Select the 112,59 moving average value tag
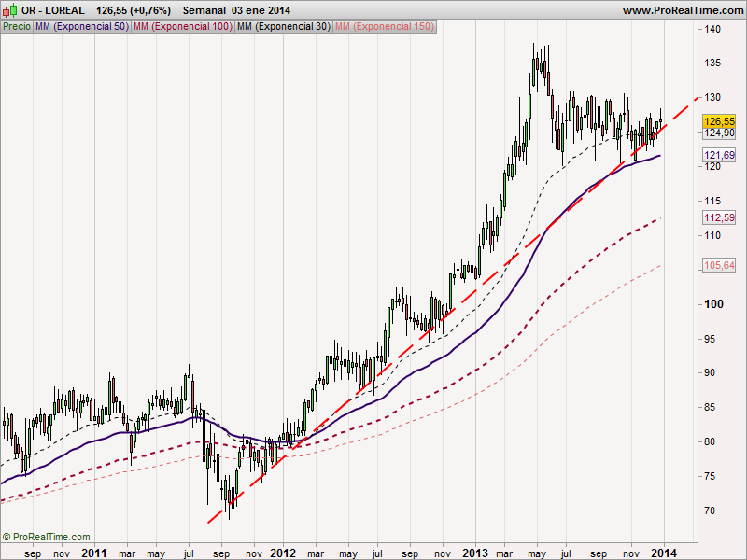Screen dimensions: 747x560 point(719,217)
